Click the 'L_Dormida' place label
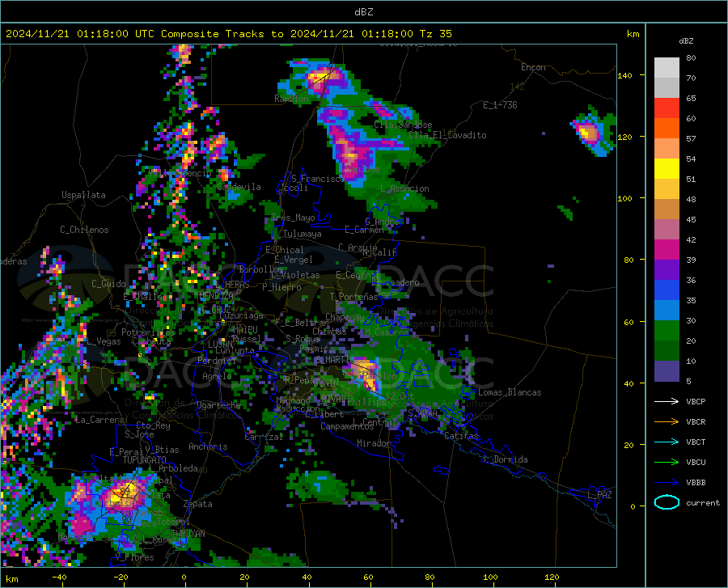Viewport: 728px width, 588px height. 506,459
